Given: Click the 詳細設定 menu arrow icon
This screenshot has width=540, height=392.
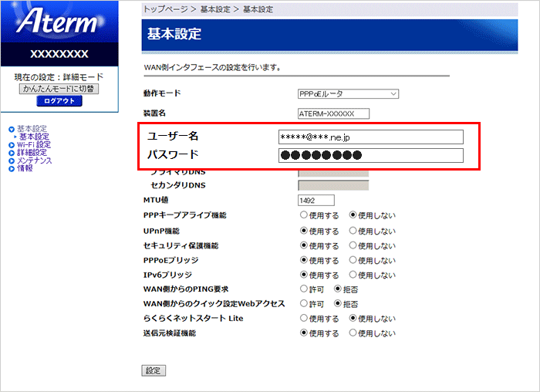Looking at the screenshot, I should coord(11,153).
